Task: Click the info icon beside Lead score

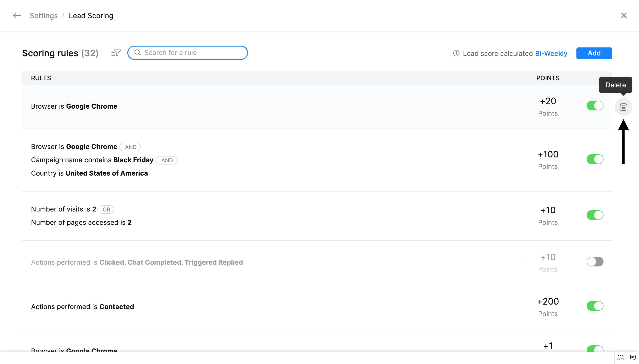Action: click(x=456, y=53)
